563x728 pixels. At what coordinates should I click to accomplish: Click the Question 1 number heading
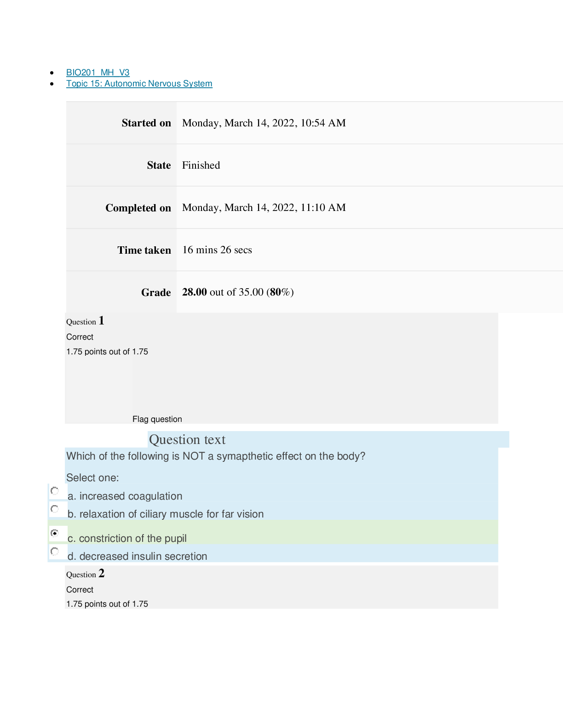click(x=85, y=321)
